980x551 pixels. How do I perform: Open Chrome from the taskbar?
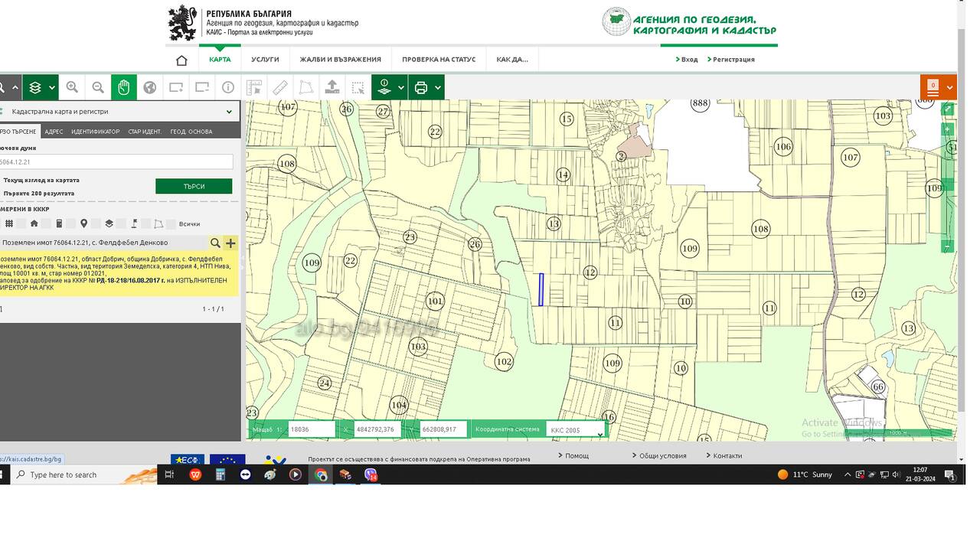pyautogui.click(x=321, y=474)
